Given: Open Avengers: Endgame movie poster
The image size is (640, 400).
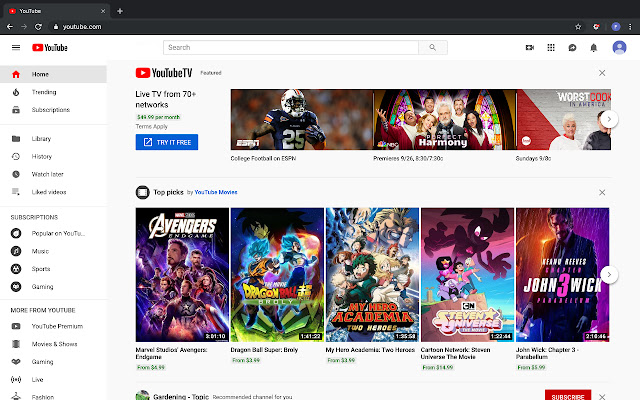Looking at the screenshot, I should (182, 275).
